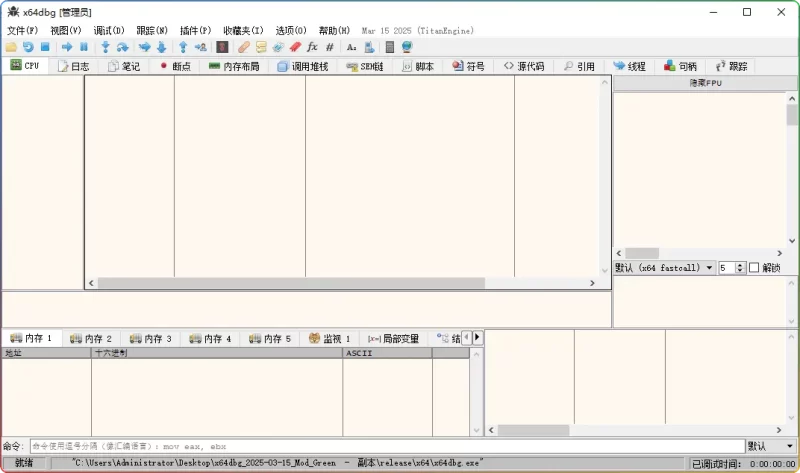Open the 收藏夹(I) menu
The image size is (800, 473).
pos(243,31)
